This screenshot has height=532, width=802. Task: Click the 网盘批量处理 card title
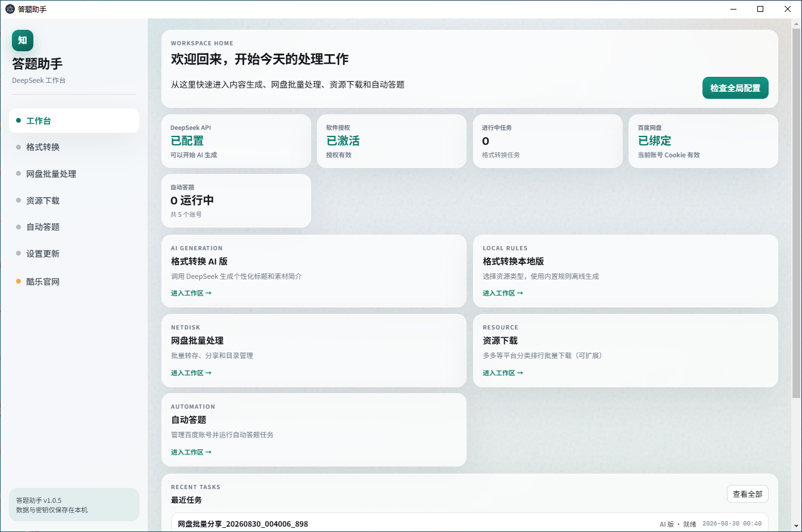[197, 341]
